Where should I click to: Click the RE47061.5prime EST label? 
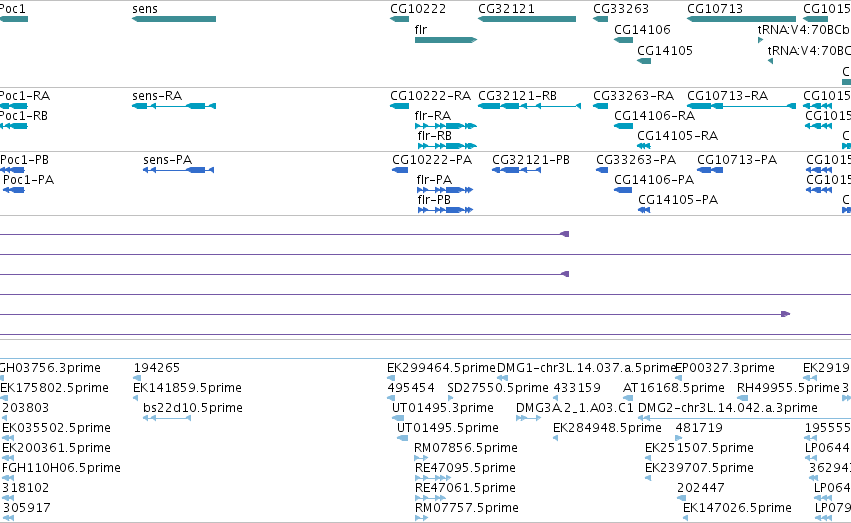coord(465,488)
